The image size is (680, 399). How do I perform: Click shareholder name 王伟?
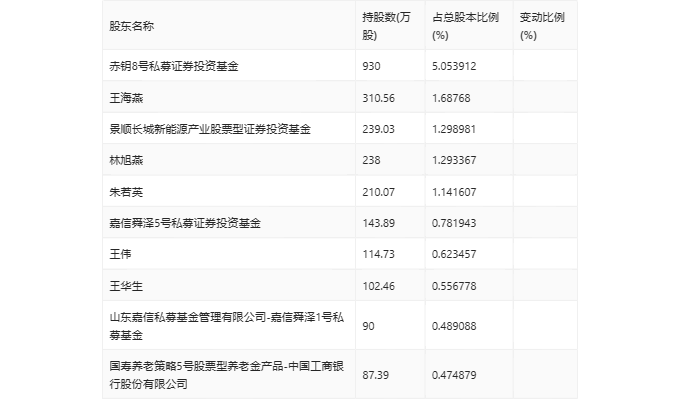pos(121,254)
